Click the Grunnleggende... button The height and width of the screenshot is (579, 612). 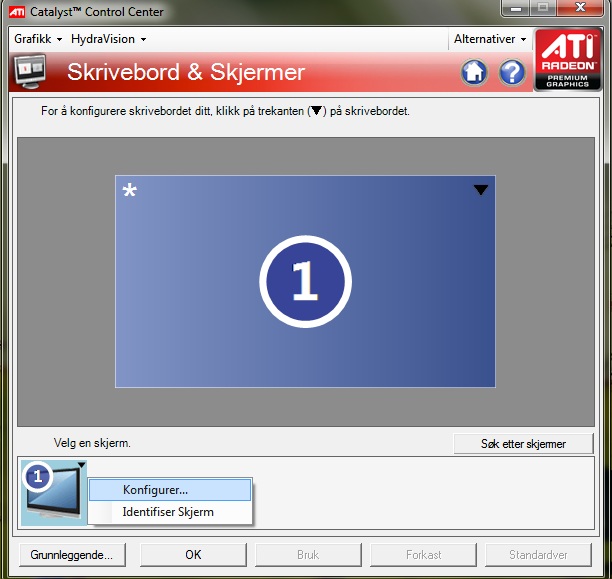coord(72,555)
